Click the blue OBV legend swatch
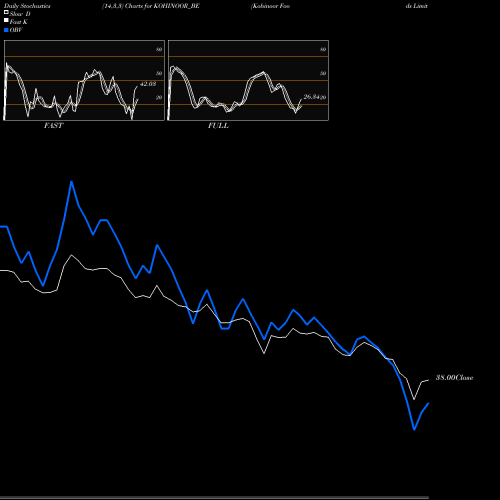The width and height of the screenshot is (500, 500). (6, 30)
